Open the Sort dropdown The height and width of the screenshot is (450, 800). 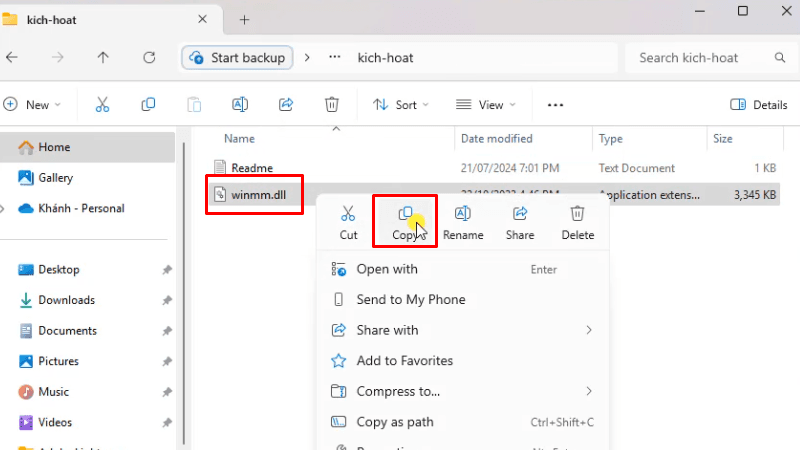click(400, 105)
